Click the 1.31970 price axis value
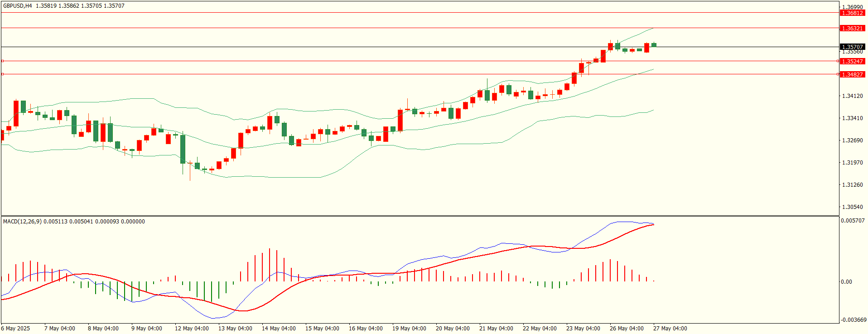This screenshot has width=868, height=334. pyautogui.click(x=852, y=163)
